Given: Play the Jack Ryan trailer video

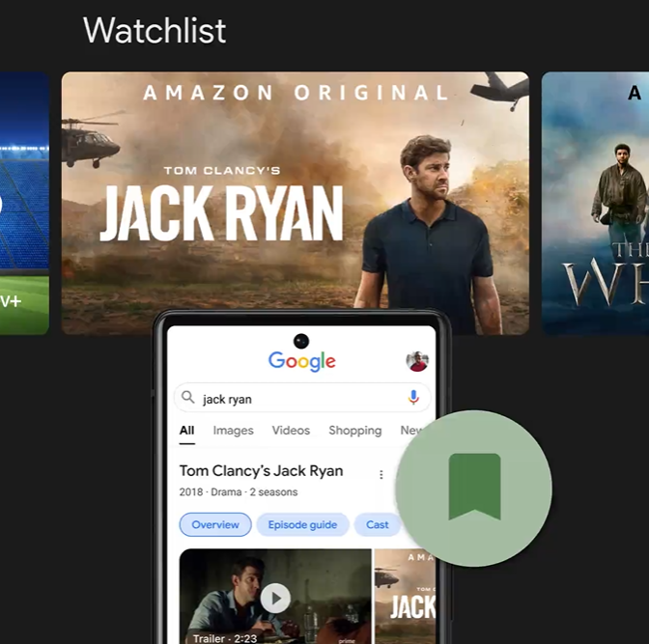Looking at the screenshot, I should [x=275, y=598].
